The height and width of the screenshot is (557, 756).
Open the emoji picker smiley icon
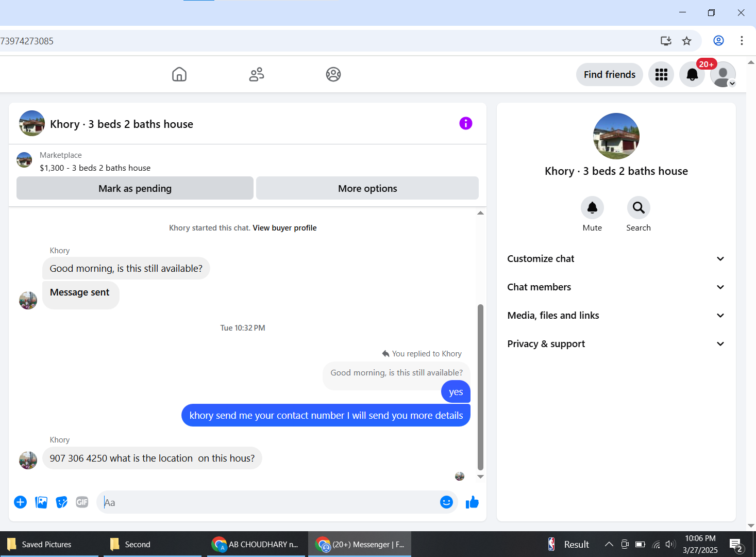pyautogui.click(x=446, y=502)
